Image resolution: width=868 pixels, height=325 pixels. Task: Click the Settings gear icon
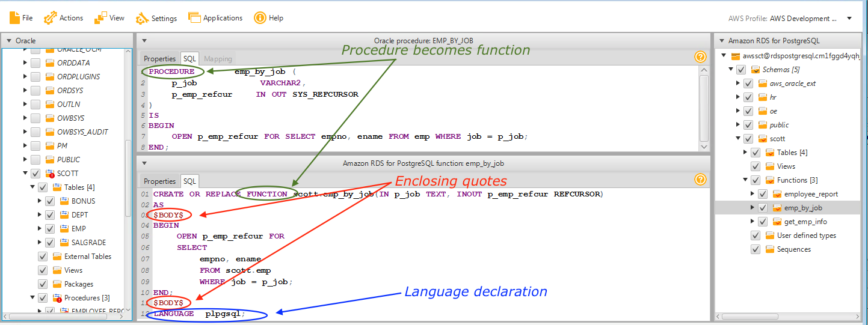pos(142,18)
